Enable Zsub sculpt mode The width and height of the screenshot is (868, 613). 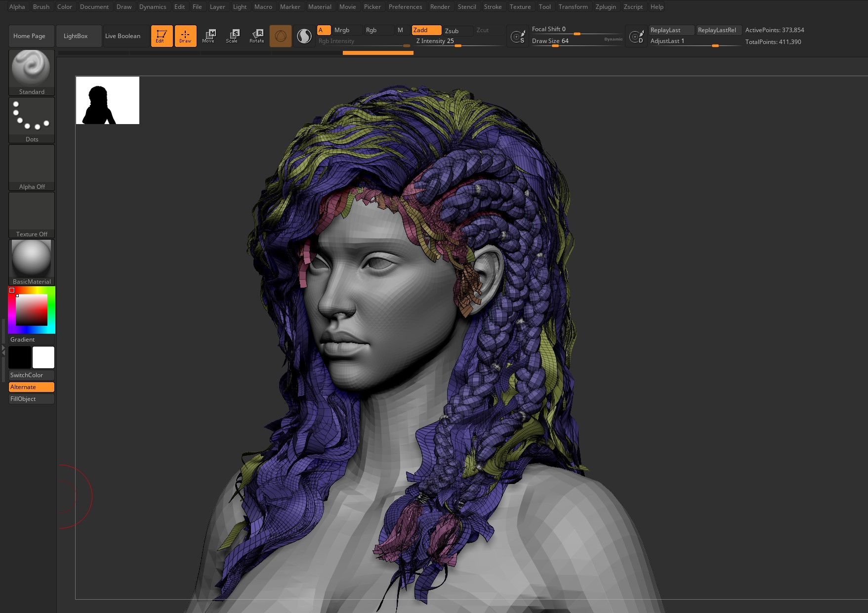click(x=456, y=31)
